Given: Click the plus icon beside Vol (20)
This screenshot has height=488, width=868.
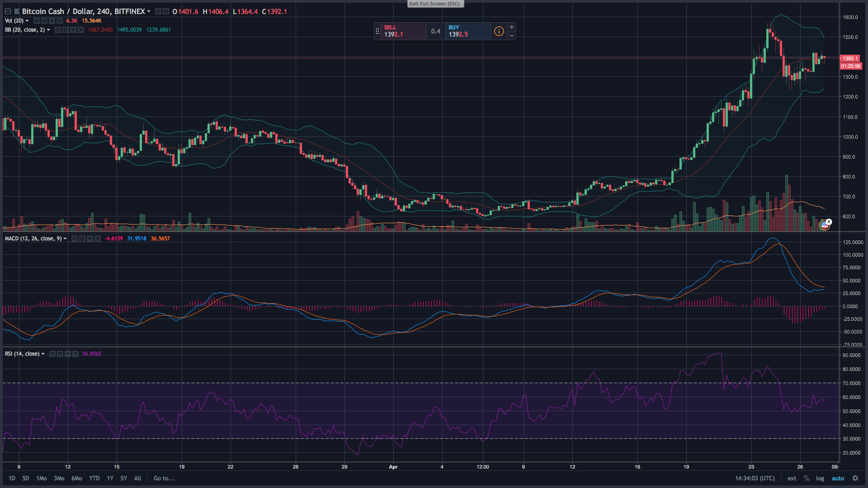Looking at the screenshot, I should [x=52, y=21].
